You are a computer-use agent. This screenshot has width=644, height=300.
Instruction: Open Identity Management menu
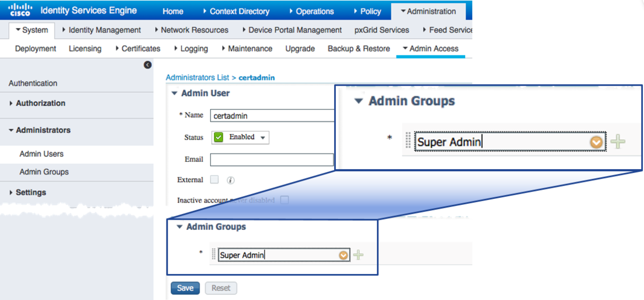(101, 30)
